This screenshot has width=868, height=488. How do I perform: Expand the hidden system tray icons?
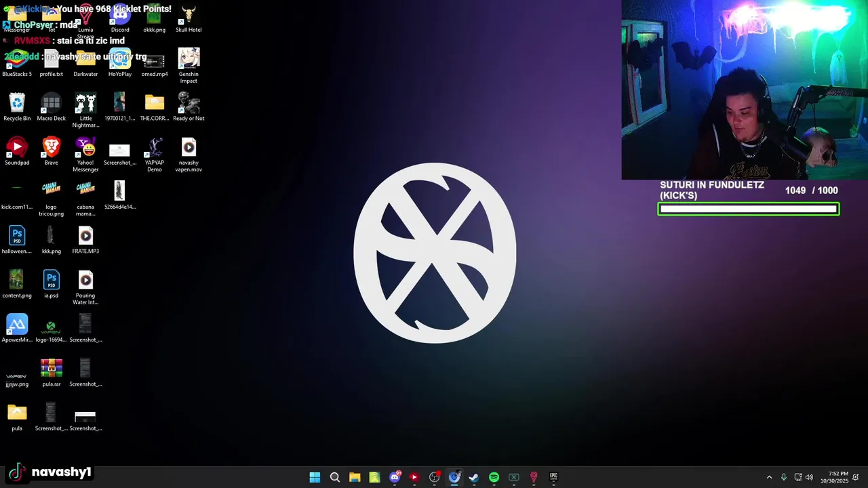coord(769,477)
